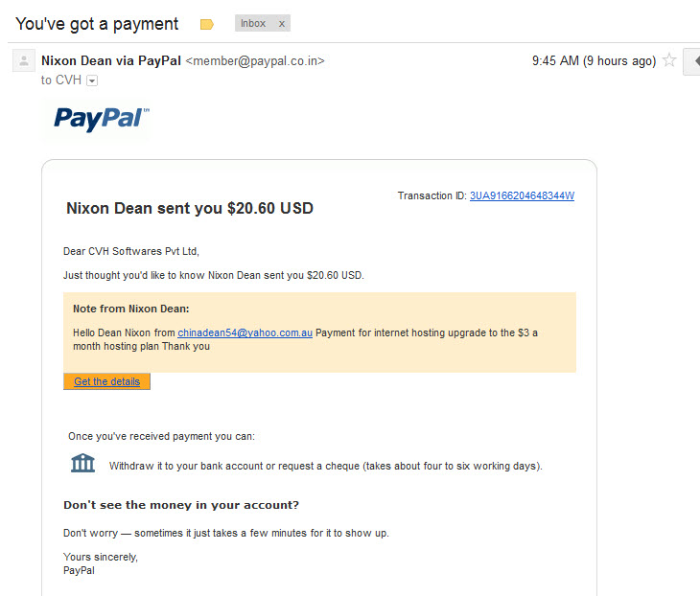The height and width of the screenshot is (596, 700).
Task: Click the sender address member@paypal.co.in
Action: [x=255, y=60]
